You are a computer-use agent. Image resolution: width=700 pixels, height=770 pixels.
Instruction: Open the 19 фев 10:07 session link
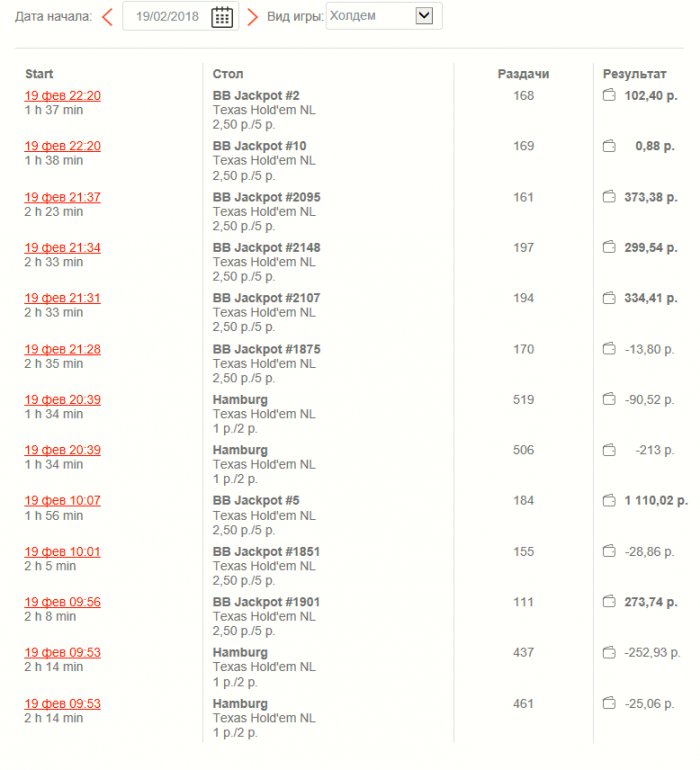click(62, 500)
